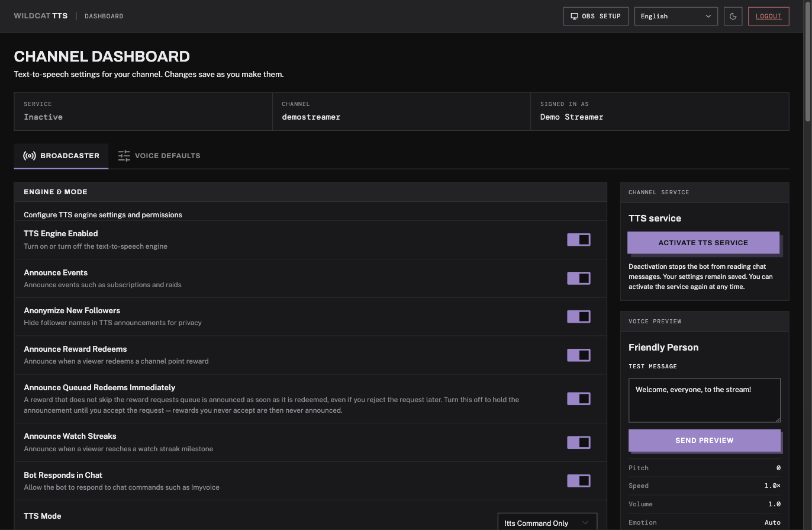Click the broadcast signal icon on Broadcaster tab
This screenshot has width=812, height=530.
click(x=30, y=156)
